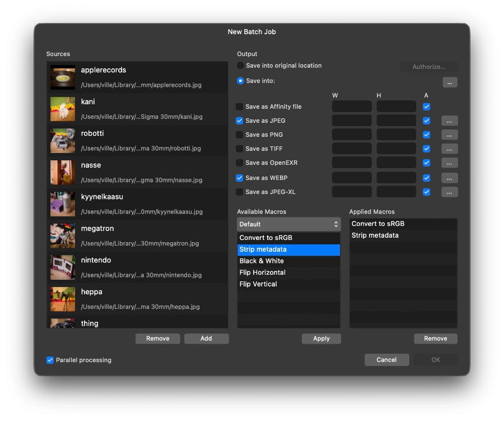Open the Default macros category dropdown
The height and width of the screenshot is (421, 504).
(x=288, y=224)
